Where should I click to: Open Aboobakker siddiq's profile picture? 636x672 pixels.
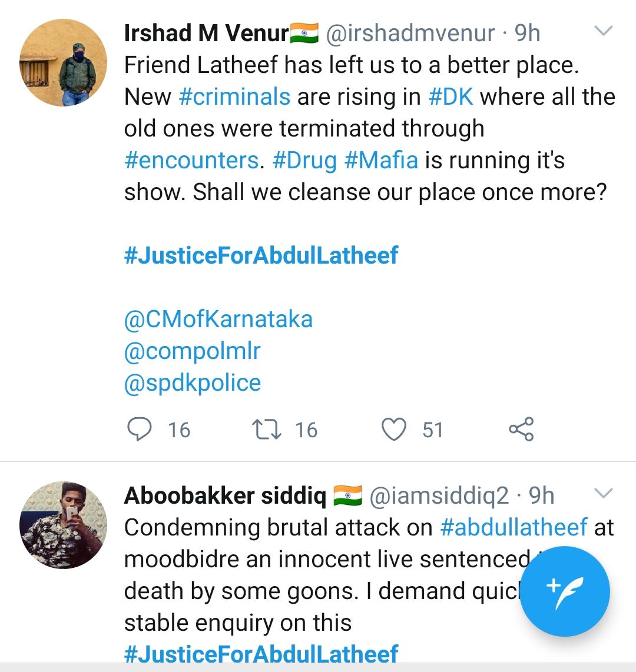[64, 524]
